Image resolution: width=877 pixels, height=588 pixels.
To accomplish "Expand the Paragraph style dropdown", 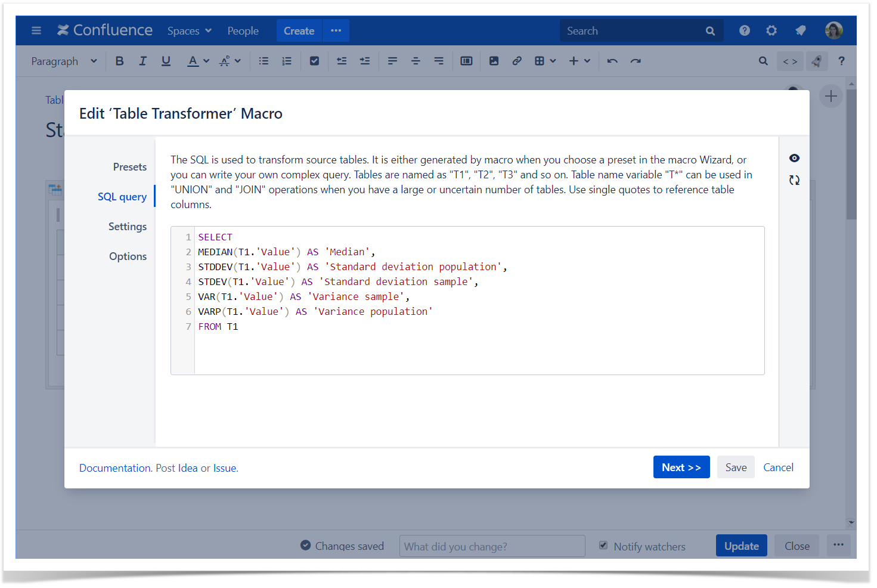I will tap(64, 61).
